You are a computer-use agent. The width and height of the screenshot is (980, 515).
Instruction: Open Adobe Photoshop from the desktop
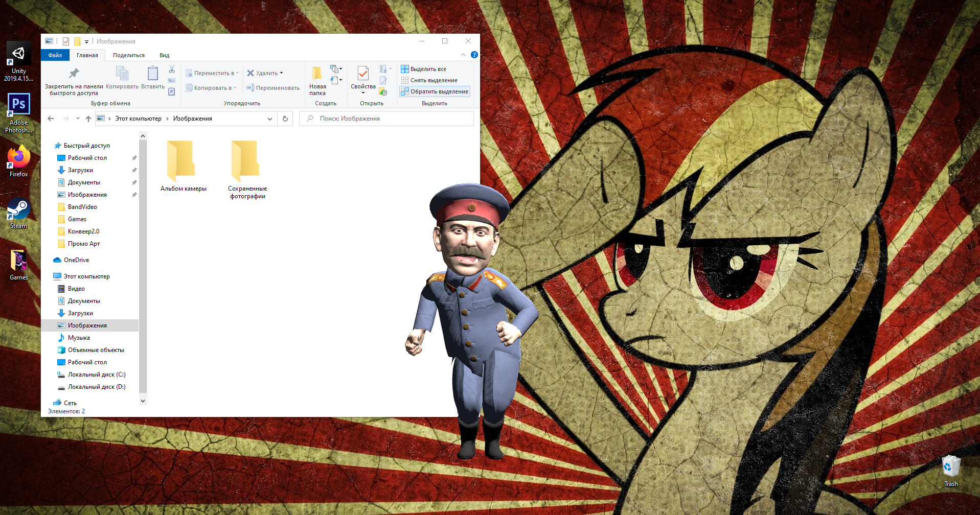coord(18,105)
